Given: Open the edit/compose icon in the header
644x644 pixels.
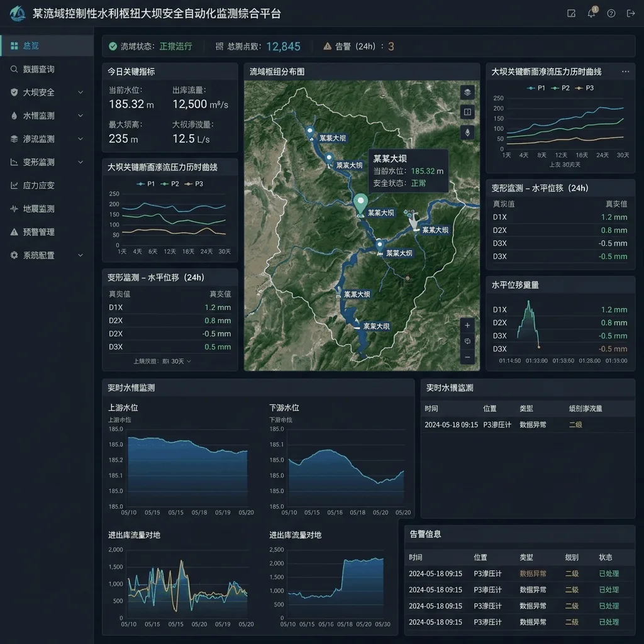Looking at the screenshot, I should point(571,14).
